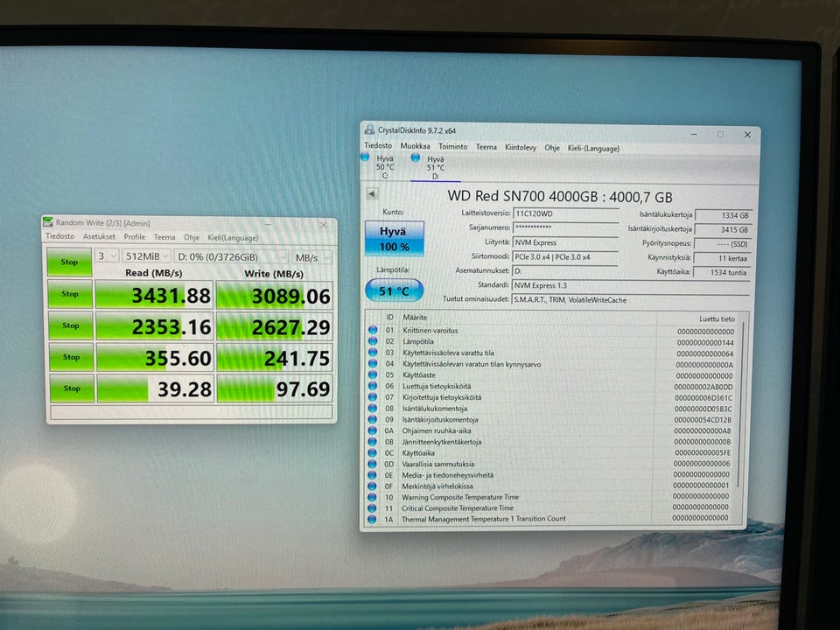
Task: Click Isäntäkirjoituskertoja value 3415 GB
Action: coord(724,229)
